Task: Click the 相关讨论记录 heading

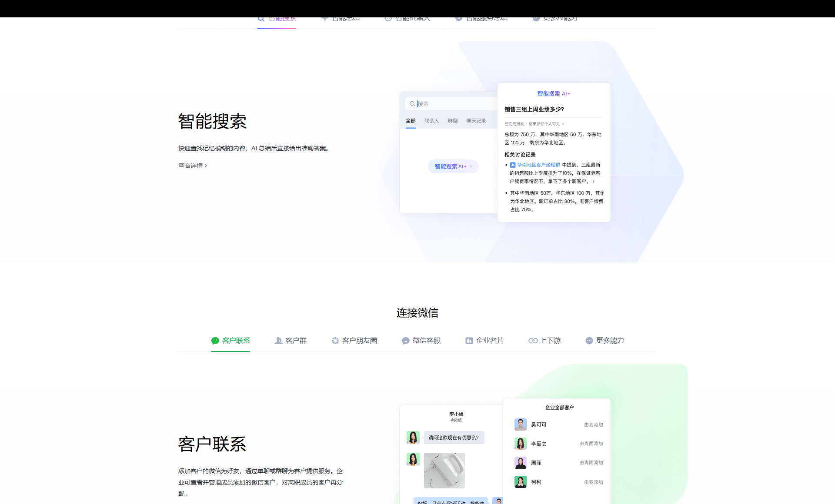Action: point(520,155)
